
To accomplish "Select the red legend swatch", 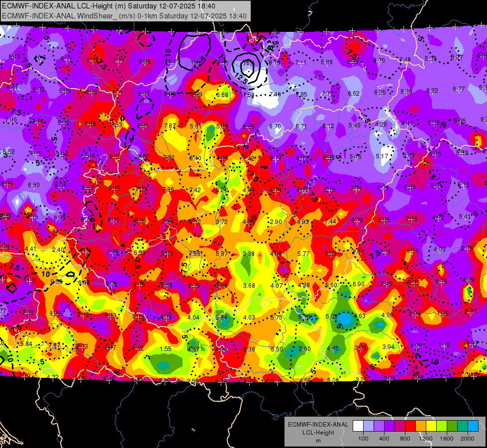I will 410,426.
